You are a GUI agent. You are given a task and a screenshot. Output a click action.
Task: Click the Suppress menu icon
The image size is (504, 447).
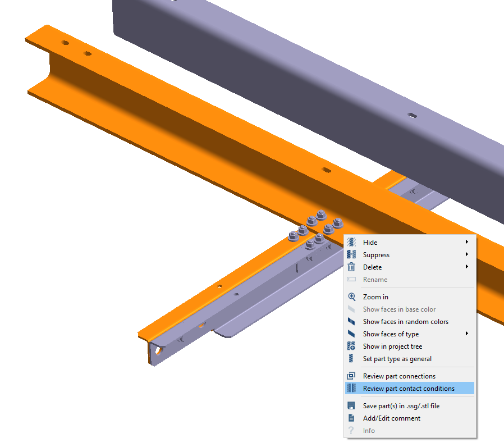[351, 254]
